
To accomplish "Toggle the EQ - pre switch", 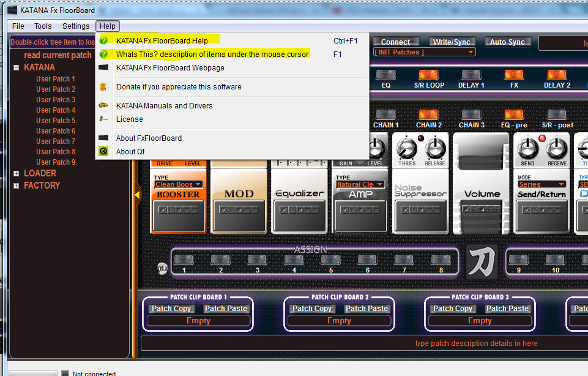I will tap(514, 114).
